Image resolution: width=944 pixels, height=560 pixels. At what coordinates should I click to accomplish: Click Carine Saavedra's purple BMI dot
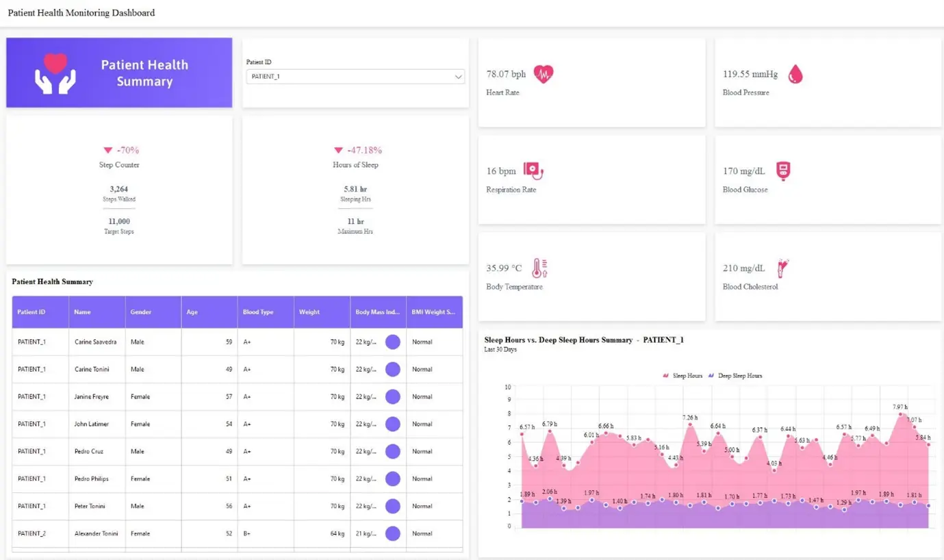pyautogui.click(x=392, y=341)
